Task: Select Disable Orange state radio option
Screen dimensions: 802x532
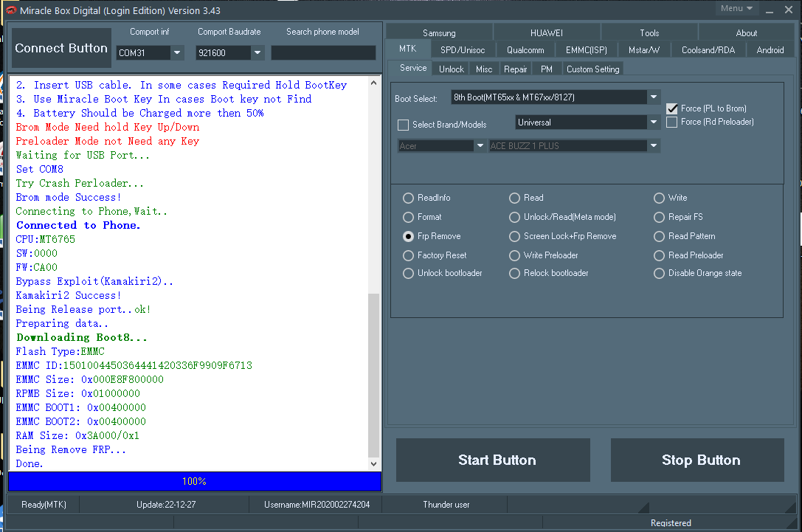Action: (x=660, y=273)
